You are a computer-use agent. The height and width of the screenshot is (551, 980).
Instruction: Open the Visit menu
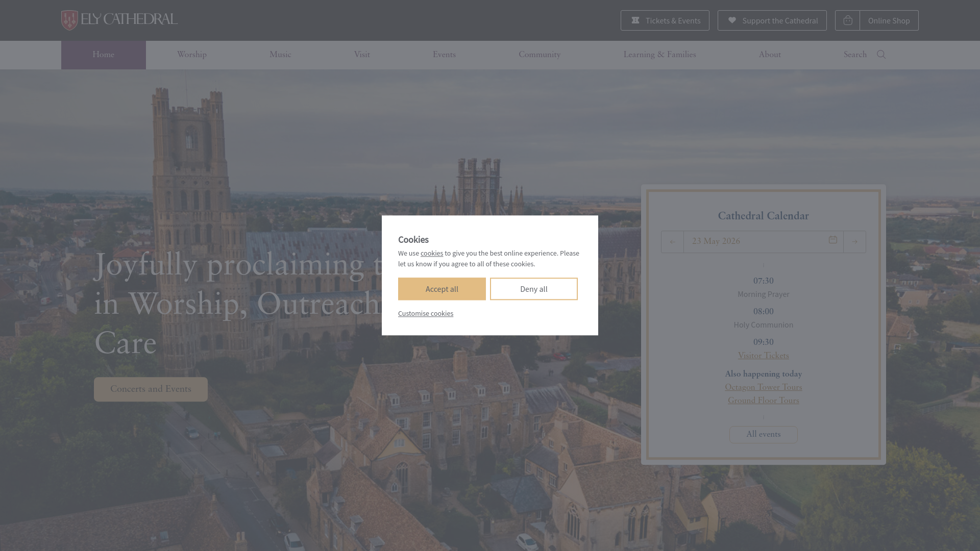point(362,55)
